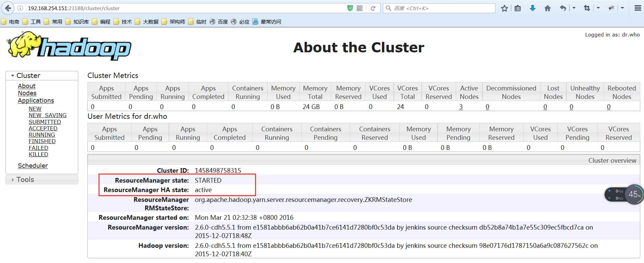Image resolution: width=644 pixels, height=263 pixels.
Task: Click Unhealthy Nodes count 0 link
Action: pyautogui.click(x=571, y=107)
